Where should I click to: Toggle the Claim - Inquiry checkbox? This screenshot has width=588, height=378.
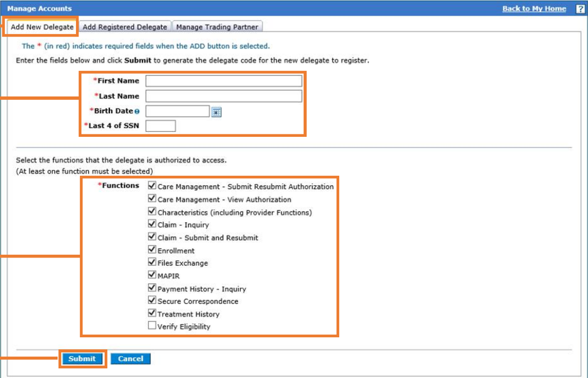pos(152,224)
